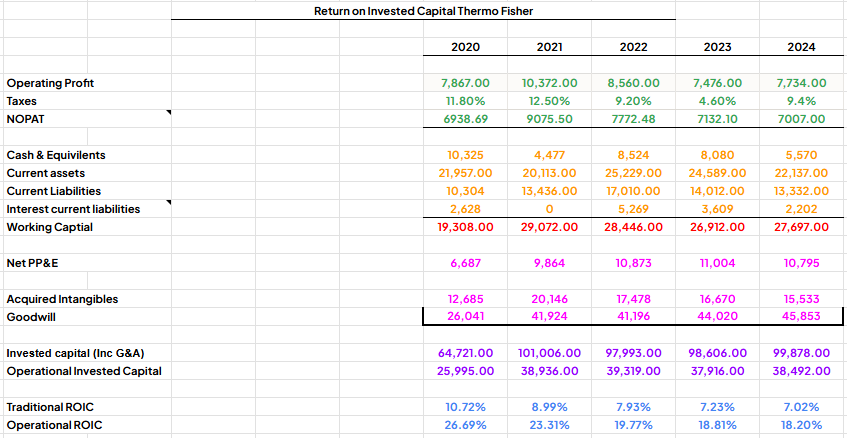Select 'Invested capital (Inc G&A)' label
Screen dimensions: 847x438
click(x=76, y=353)
